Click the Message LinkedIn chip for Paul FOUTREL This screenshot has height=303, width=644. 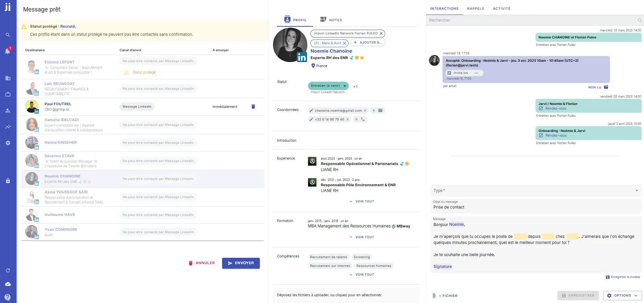point(137,107)
